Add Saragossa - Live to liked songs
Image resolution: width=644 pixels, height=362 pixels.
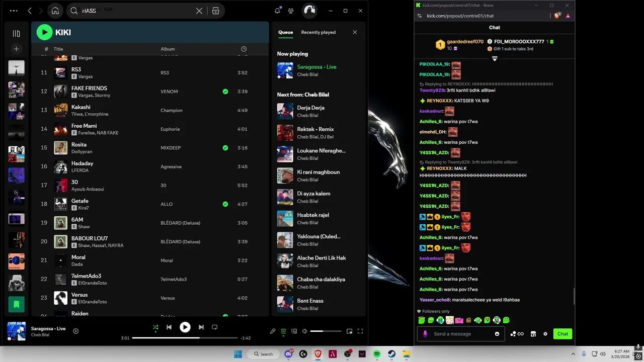click(x=75, y=331)
